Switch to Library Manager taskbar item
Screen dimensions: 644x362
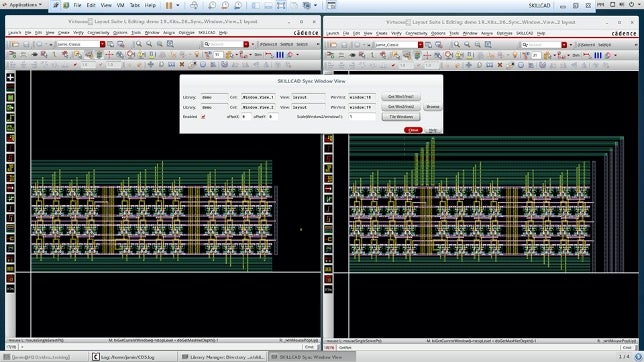(223, 357)
